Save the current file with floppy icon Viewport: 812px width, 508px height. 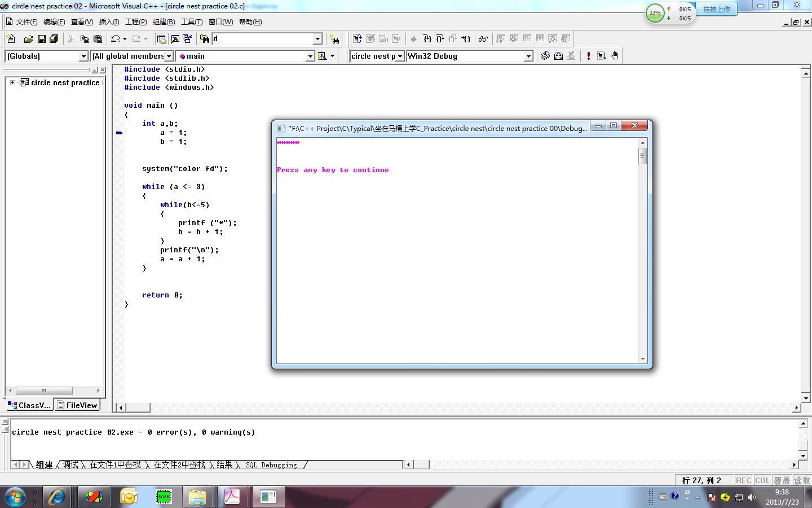click(x=41, y=39)
